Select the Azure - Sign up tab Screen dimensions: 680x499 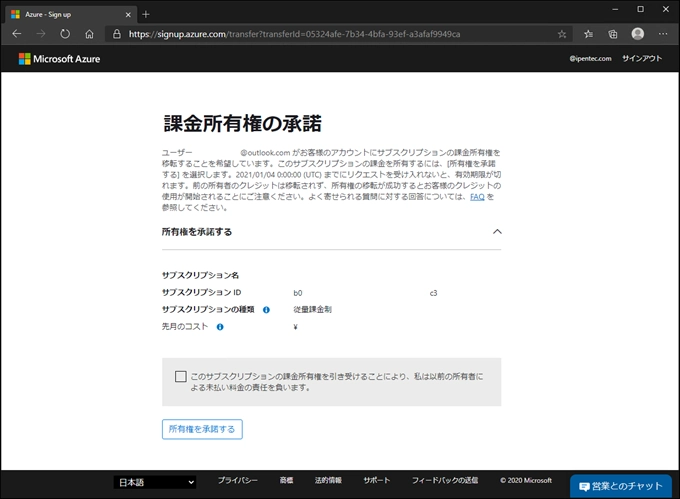point(72,14)
